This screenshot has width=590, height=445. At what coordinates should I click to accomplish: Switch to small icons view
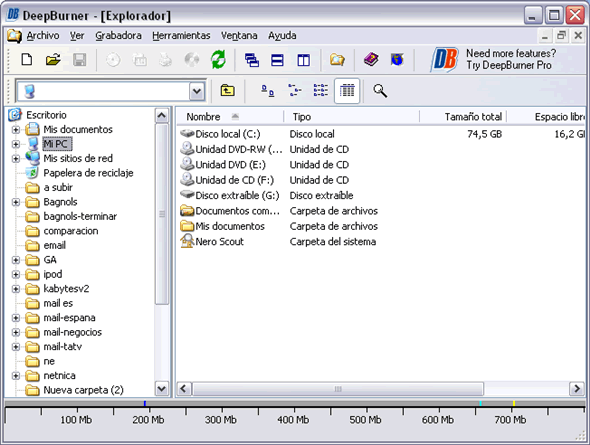(x=294, y=90)
